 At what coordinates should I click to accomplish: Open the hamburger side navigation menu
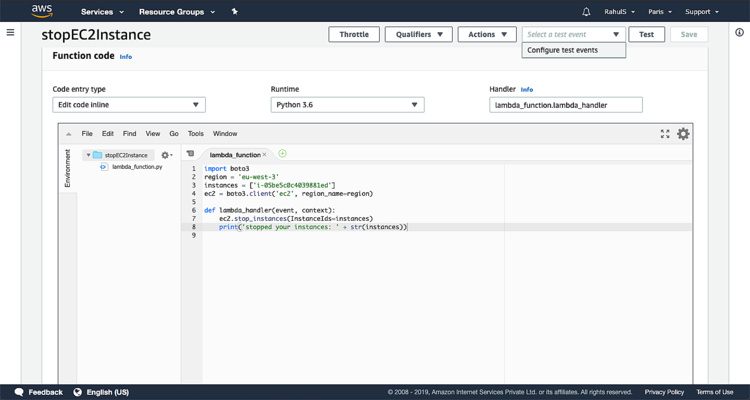pos(11,33)
